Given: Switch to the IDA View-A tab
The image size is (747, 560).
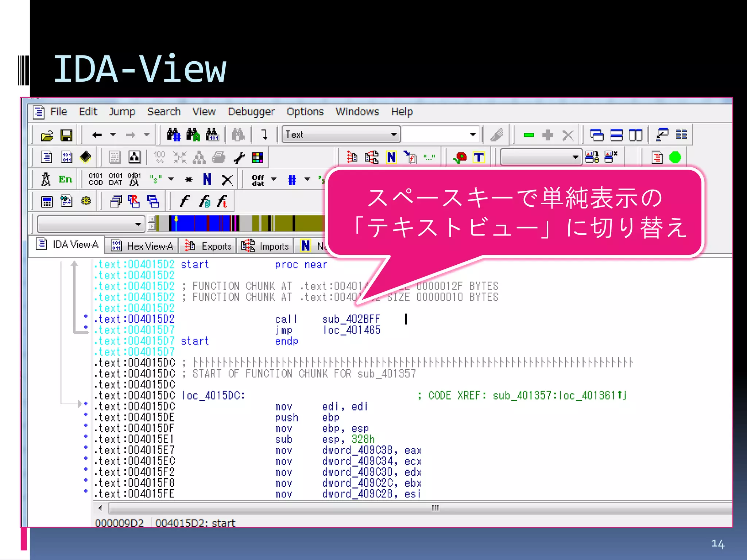Looking at the screenshot, I should (x=67, y=245).
